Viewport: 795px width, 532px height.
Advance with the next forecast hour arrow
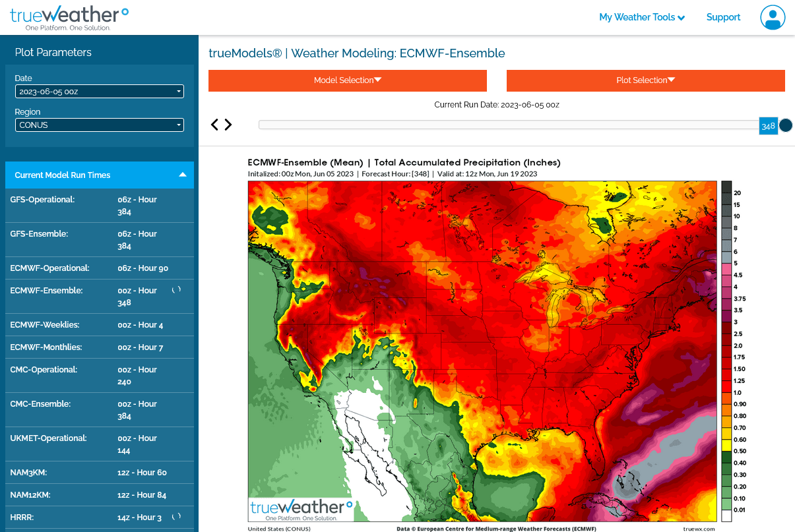point(228,125)
